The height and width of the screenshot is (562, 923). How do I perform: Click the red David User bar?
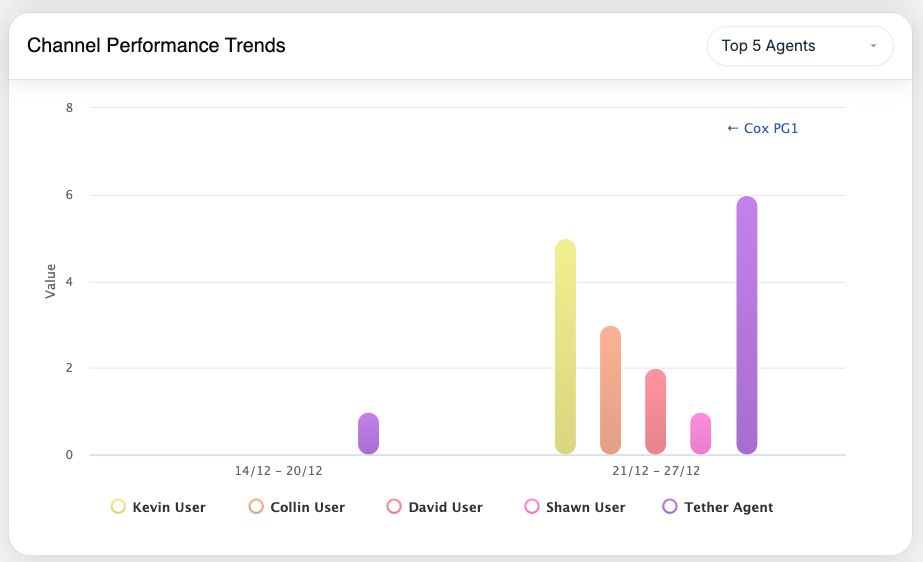[x=655, y=412]
